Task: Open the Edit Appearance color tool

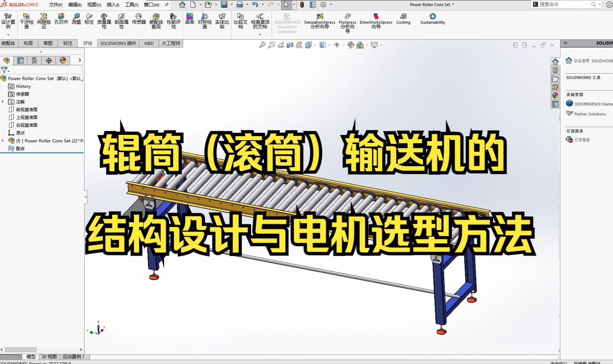Action: click(351, 45)
